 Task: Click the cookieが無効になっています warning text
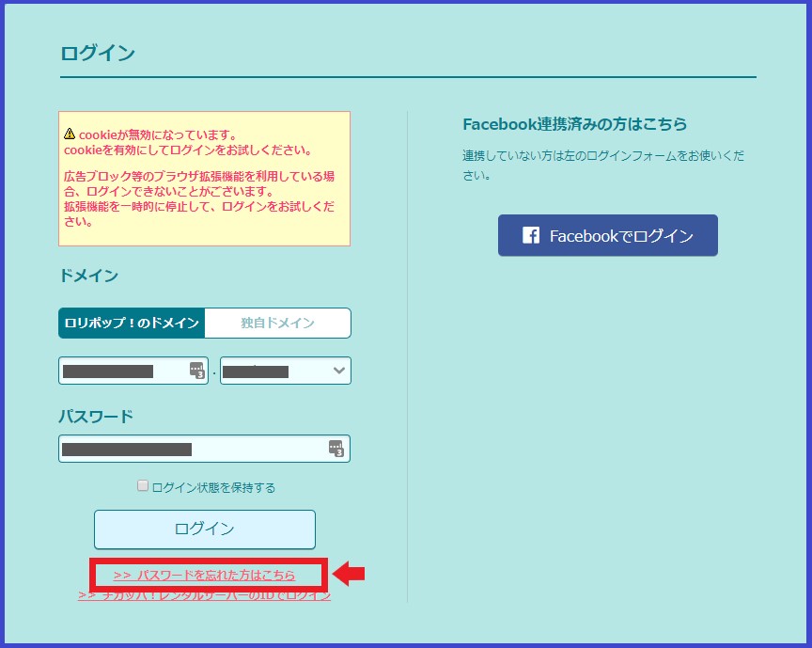tap(158, 134)
